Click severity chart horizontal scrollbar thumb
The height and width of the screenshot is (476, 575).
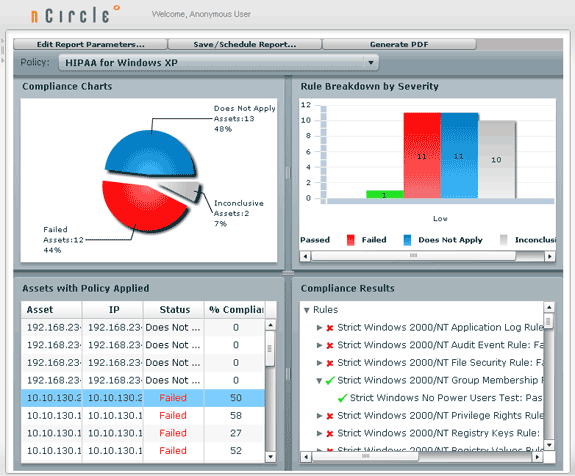[413, 256]
